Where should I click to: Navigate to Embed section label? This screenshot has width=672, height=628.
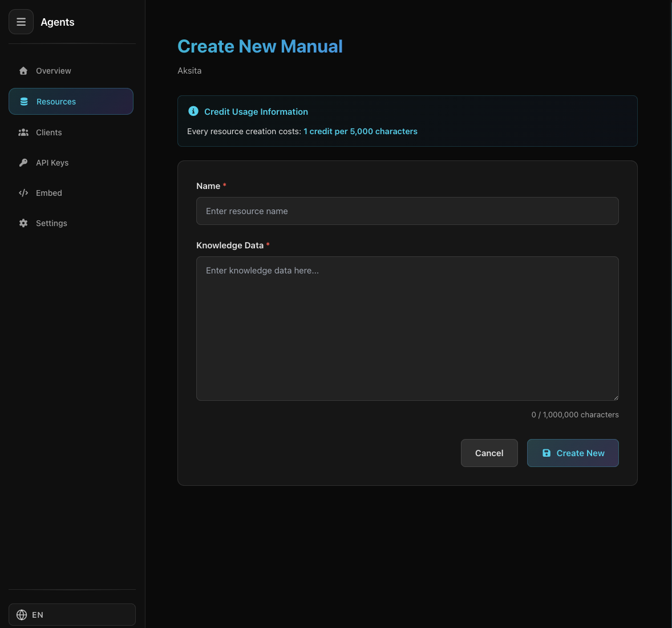(x=49, y=193)
